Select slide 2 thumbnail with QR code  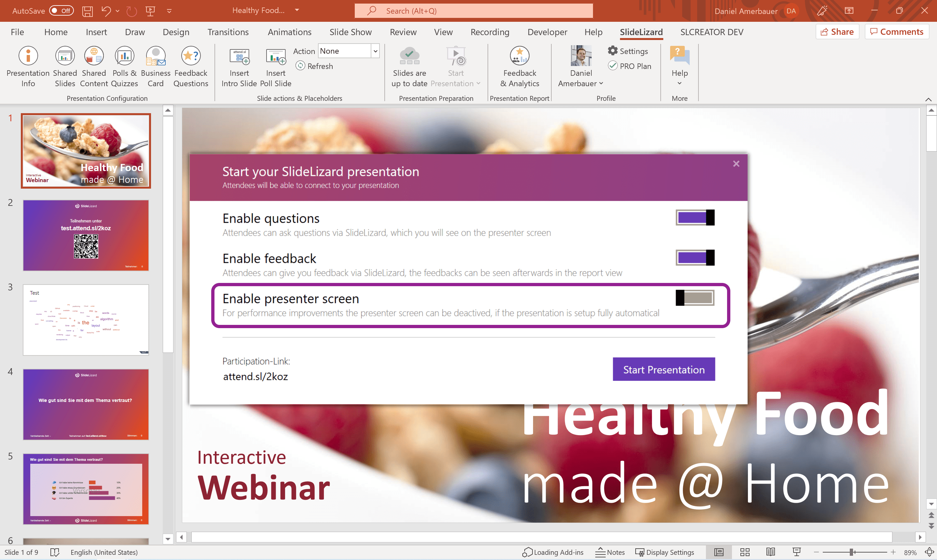pyautogui.click(x=86, y=235)
